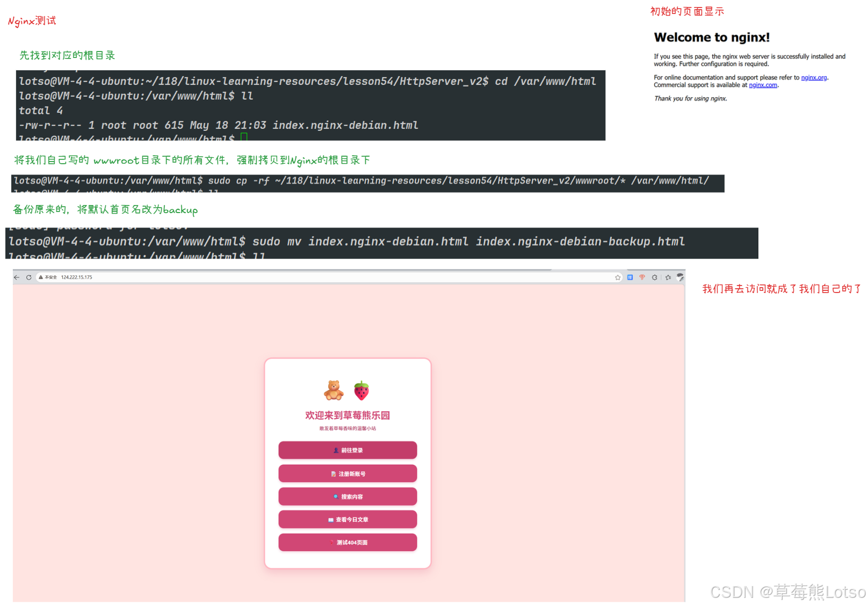Open the nginx.com link
The height and width of the screenshot is (607, 868).
point(763,85)
